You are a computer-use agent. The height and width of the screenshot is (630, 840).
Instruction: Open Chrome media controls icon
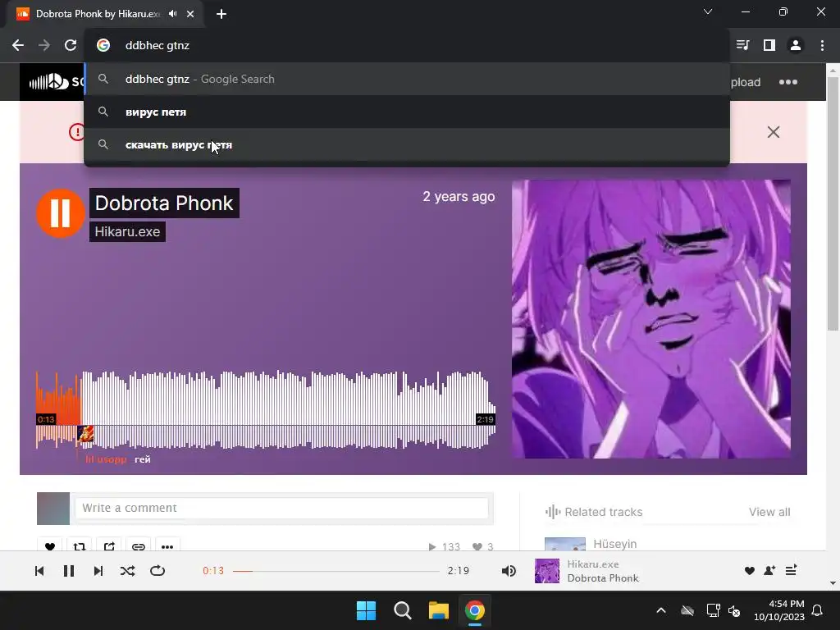(x=743, y=46)
